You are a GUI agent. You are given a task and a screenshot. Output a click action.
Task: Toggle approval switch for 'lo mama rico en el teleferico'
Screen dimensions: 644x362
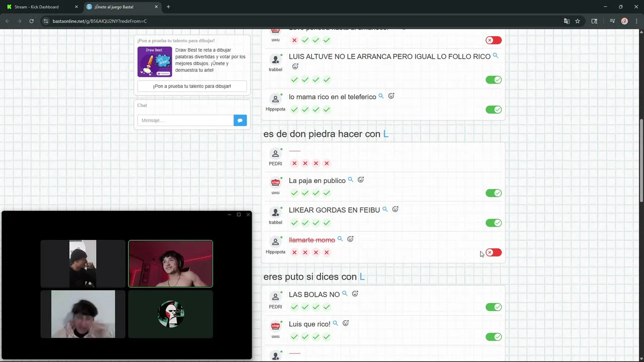494,110
